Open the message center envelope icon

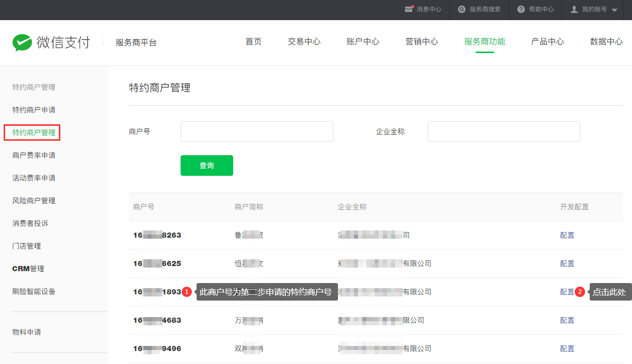tap(409, 9)
